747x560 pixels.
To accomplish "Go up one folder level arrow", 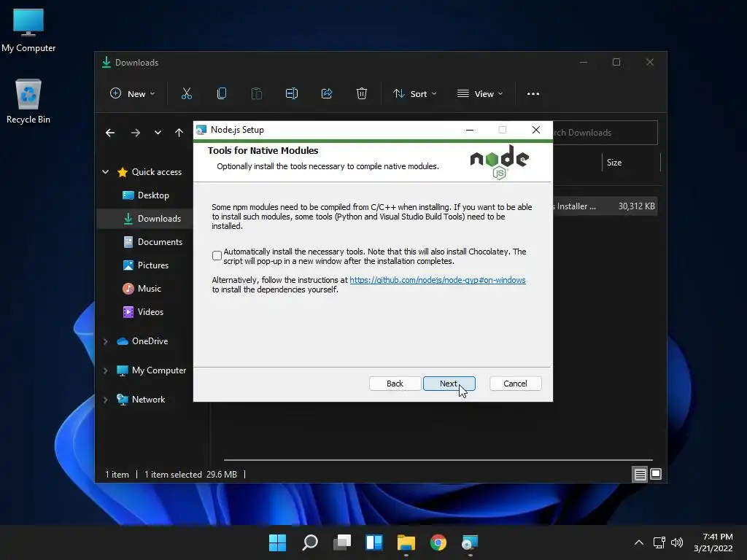I will click(179, 133).
